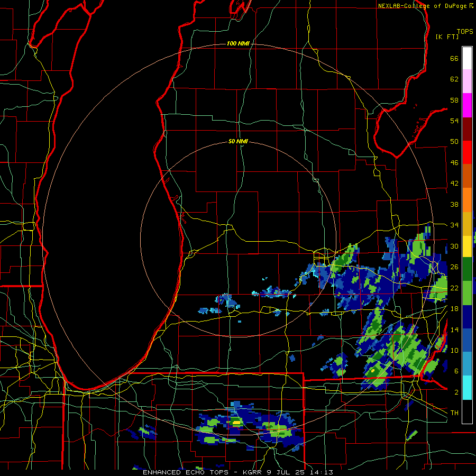Click the navy blue swatch above 14
This screenshot has height=476, width=476.
pos(467,317)
